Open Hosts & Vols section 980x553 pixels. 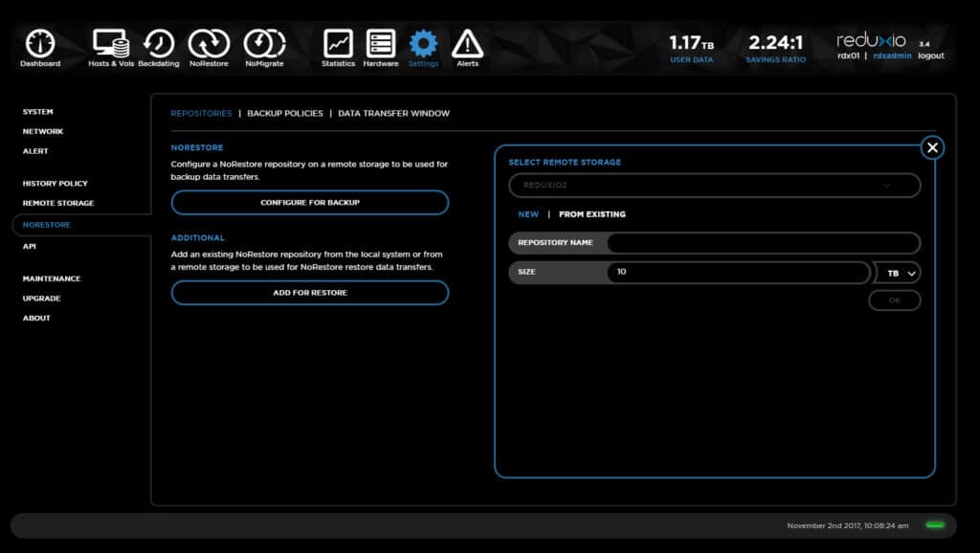click(111, 48)
